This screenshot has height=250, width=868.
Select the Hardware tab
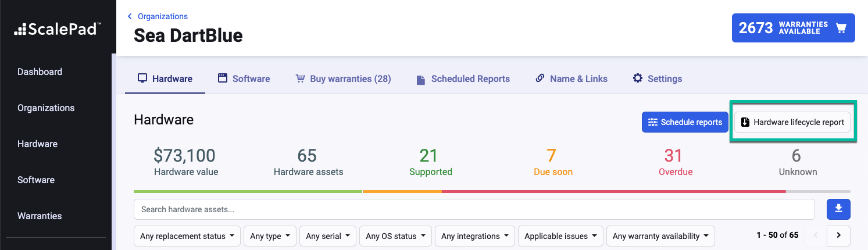(165, 78)
